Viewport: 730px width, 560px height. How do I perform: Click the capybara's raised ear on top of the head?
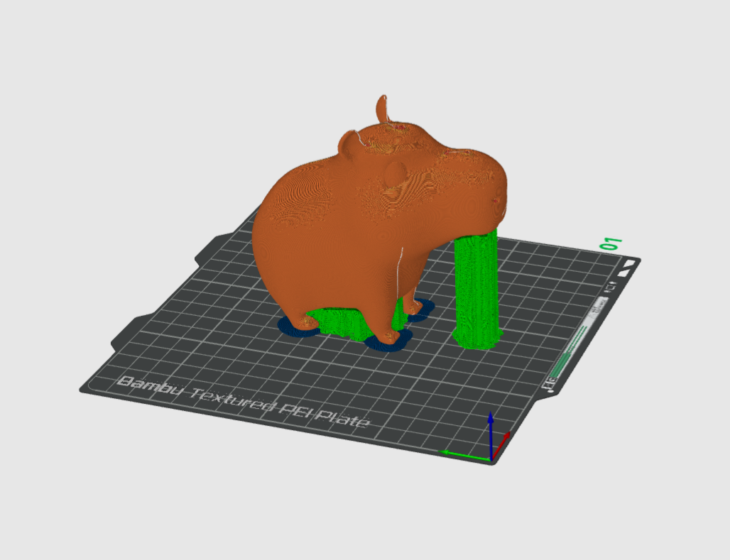pyautogui.click(x=382, y=109)
